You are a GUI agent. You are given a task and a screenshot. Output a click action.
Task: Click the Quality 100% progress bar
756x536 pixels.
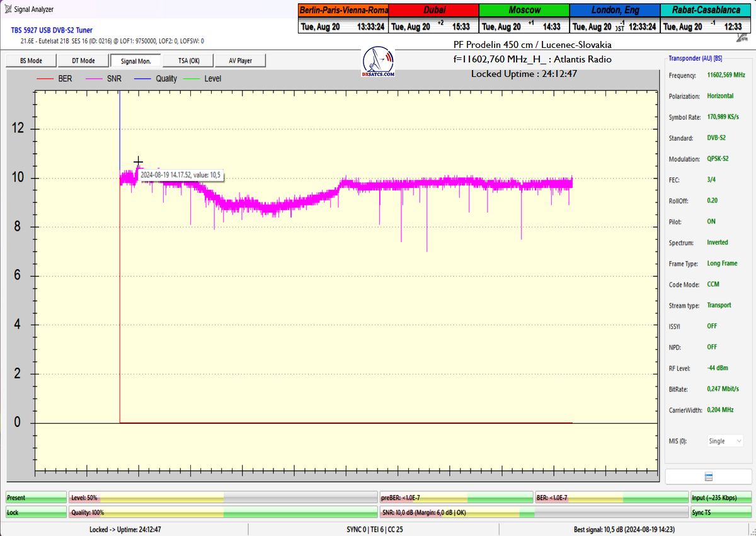click(x=223, y=513)
